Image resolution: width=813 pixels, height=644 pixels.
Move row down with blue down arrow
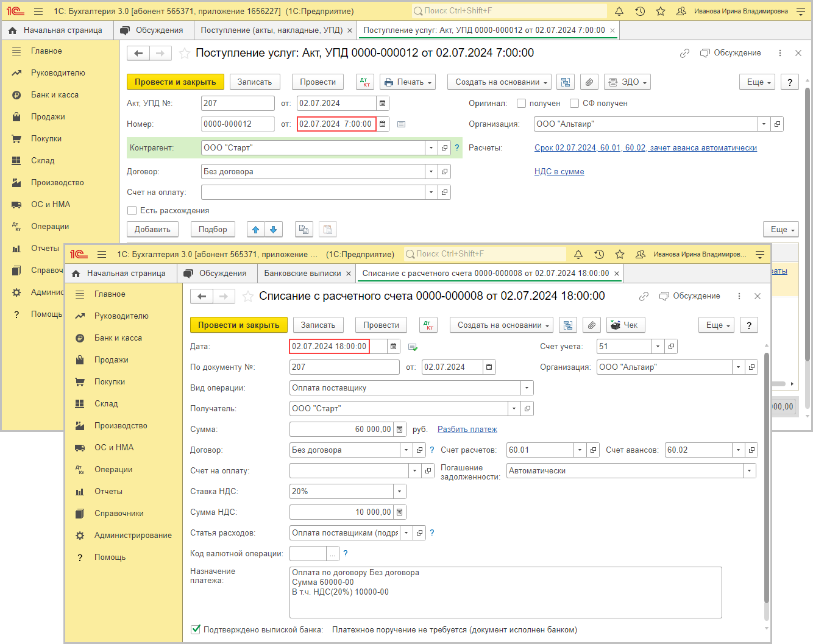[274, 230]
